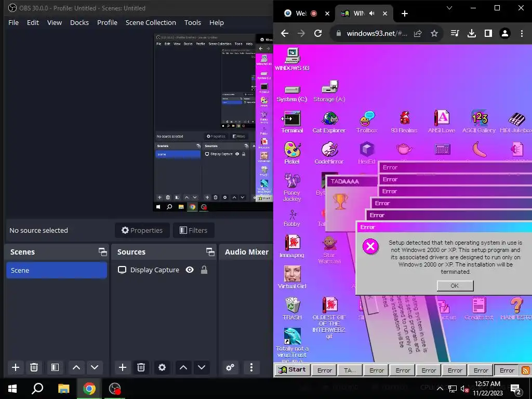Select the Scene item in Scenes list
Screen dimensions: 532x399
[57, 270]
